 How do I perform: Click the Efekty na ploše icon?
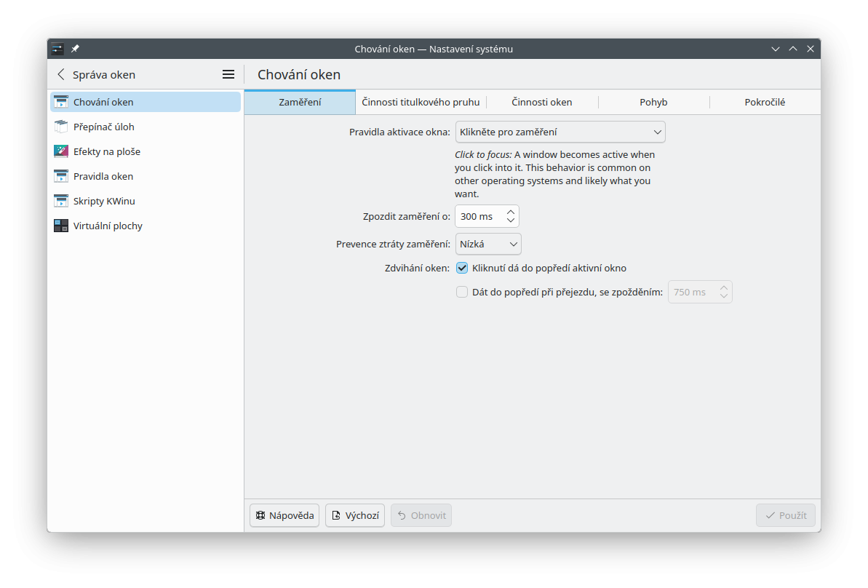[x=61, y=151]
